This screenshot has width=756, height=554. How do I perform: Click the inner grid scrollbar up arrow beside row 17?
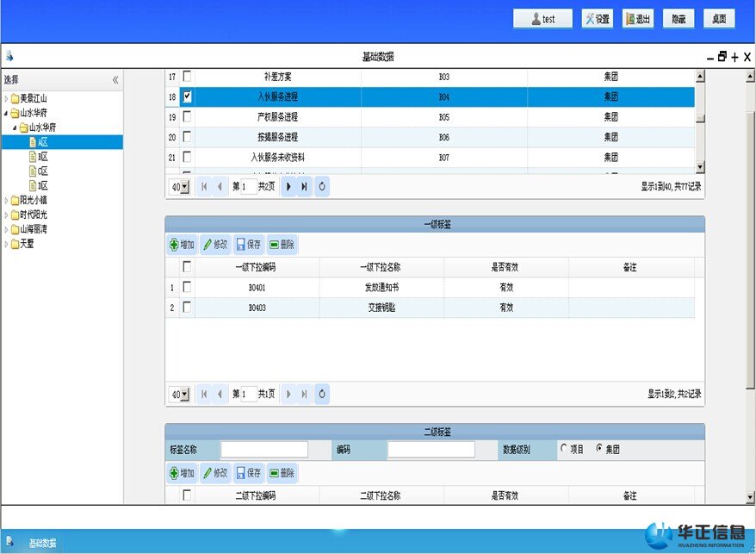point(700,75)
